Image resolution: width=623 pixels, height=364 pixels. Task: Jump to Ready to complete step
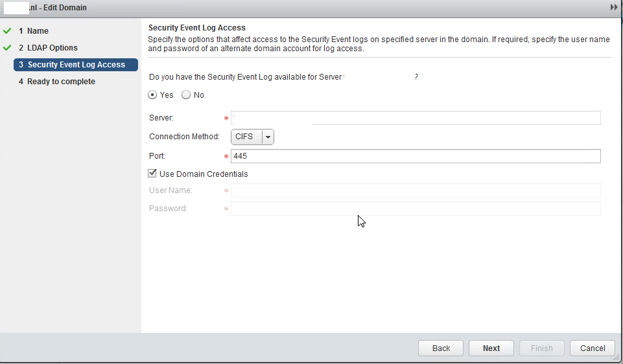pos(61,82)
